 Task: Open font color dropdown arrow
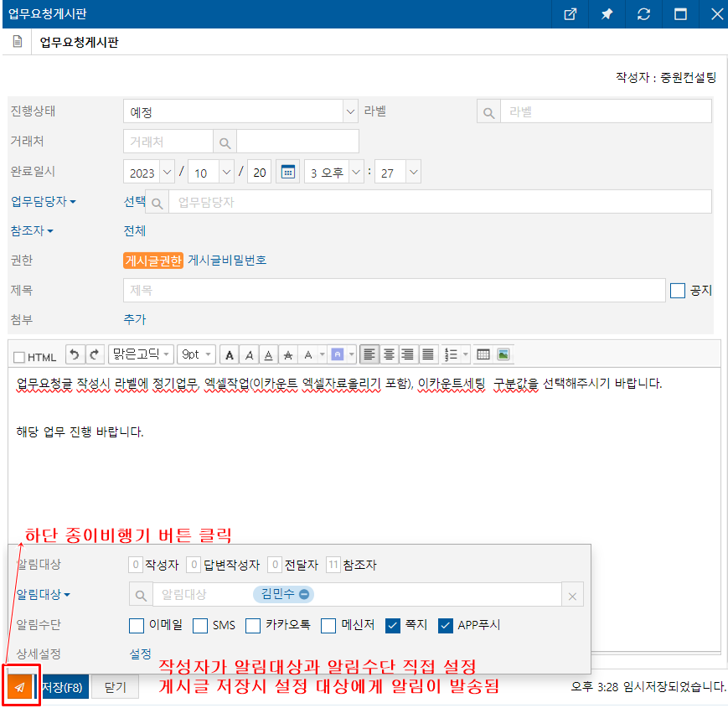click(x=323, y=354)
